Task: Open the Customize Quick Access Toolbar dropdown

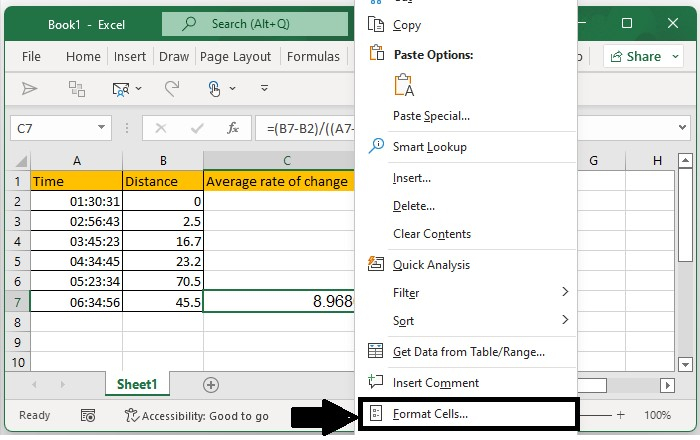Action: coord(264,88)
